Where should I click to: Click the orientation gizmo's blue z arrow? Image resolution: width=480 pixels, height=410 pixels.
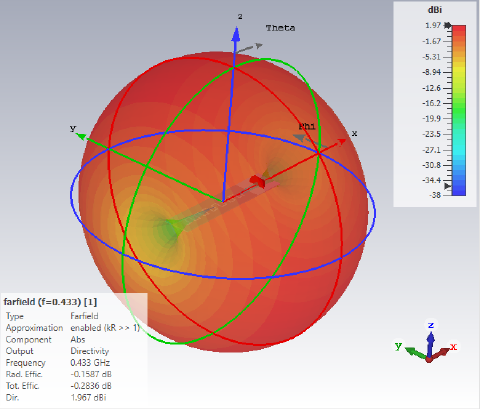(x=431, y=342)
